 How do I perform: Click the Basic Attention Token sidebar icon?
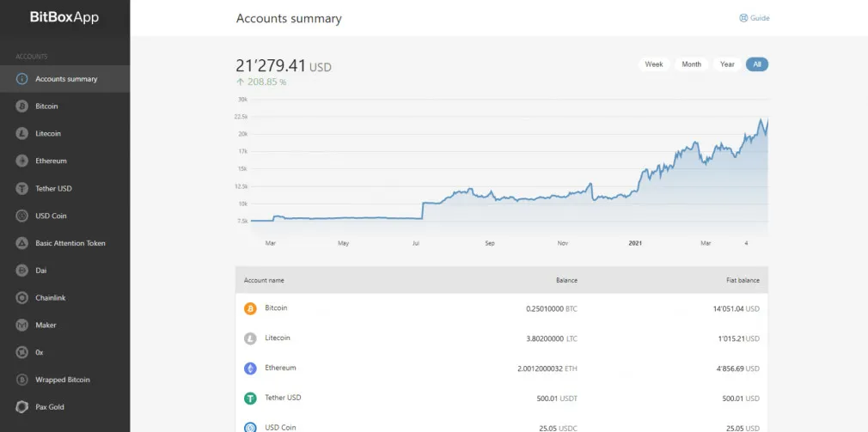tap(21, 243)
